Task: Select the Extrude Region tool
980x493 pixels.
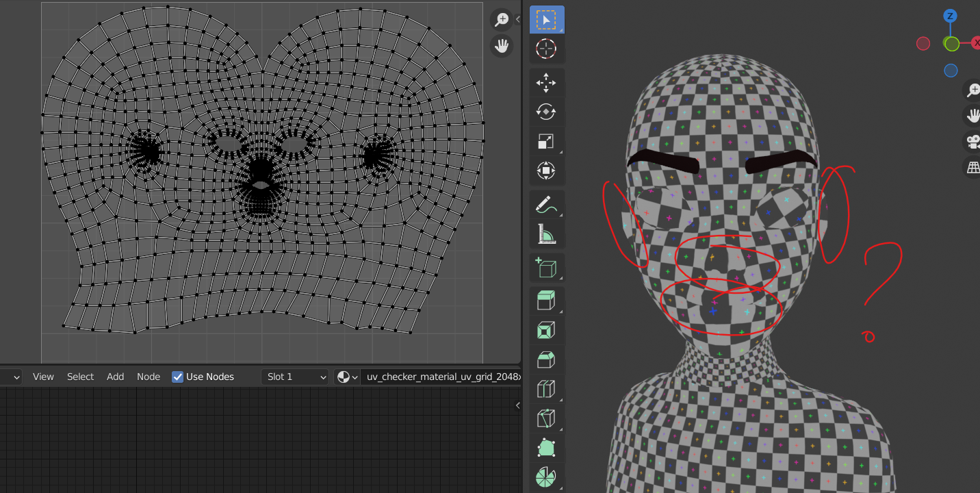Action: click(546, 300)
